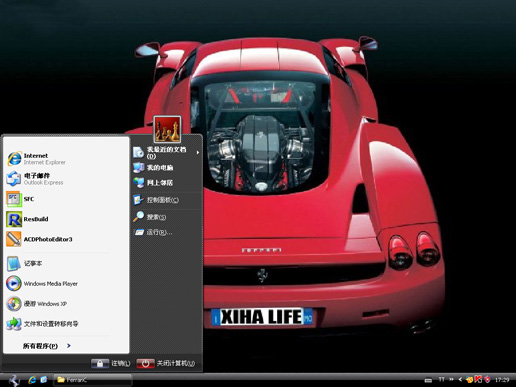Screen dimensions: 516x387
Task: Click Show Desktop quick launch icon
Action: (x=44, y=380)
